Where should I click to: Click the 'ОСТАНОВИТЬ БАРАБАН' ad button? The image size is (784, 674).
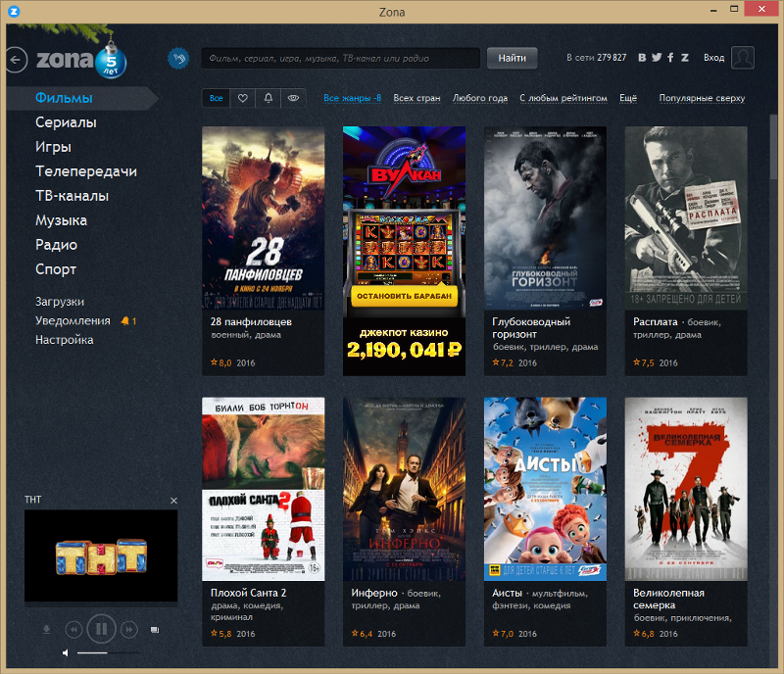pyautogui.click(x=404, y=296)
